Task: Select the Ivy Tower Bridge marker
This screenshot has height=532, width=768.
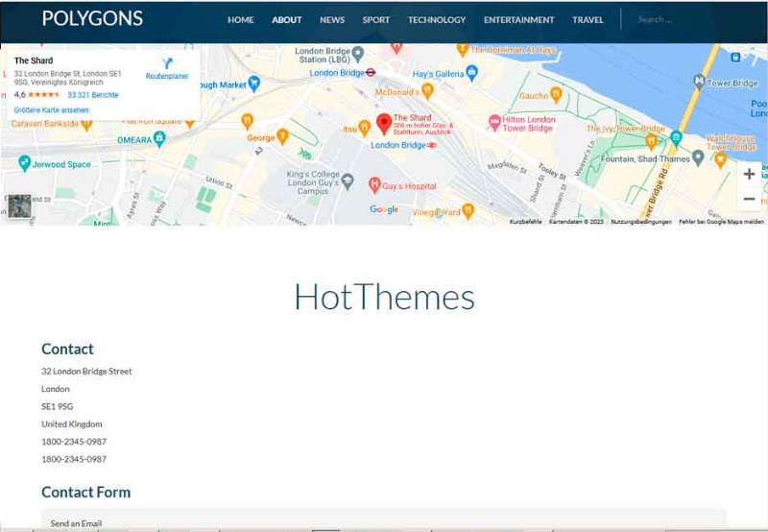Action: (x=651, y=141)
